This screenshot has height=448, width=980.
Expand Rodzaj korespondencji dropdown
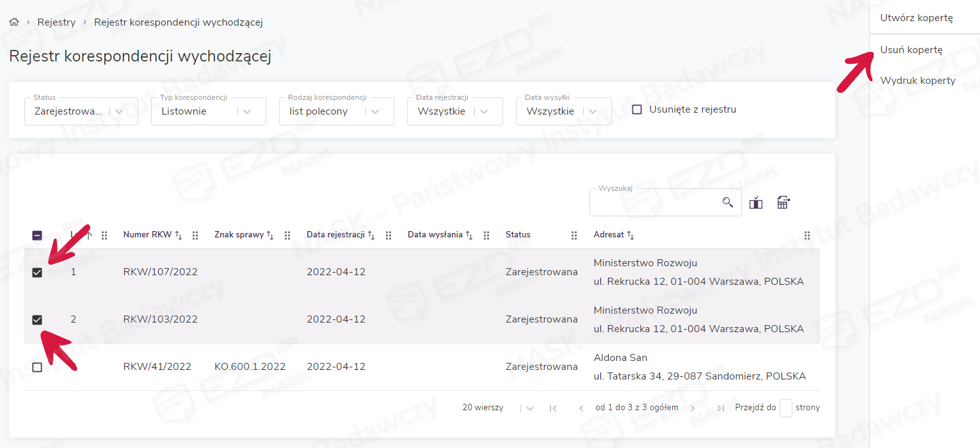click(375, 111)
